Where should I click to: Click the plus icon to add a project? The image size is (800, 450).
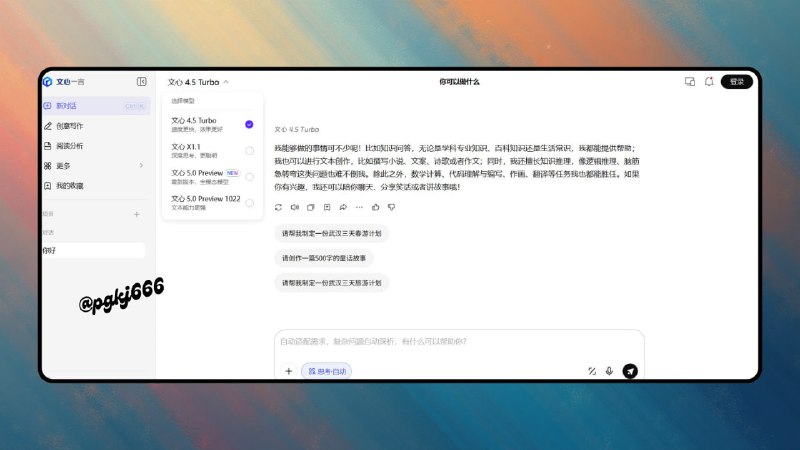click(x=137, y=214)
